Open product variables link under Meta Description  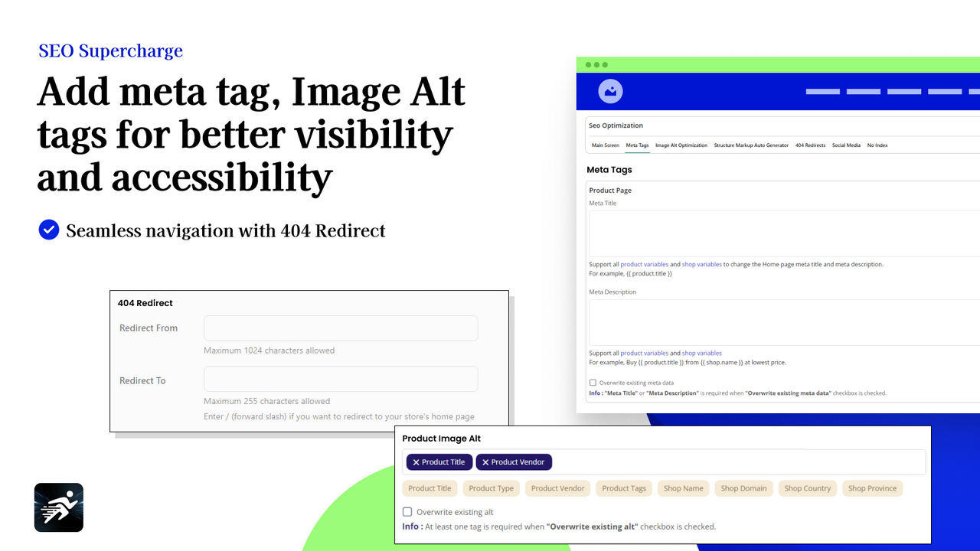[644, 354]
